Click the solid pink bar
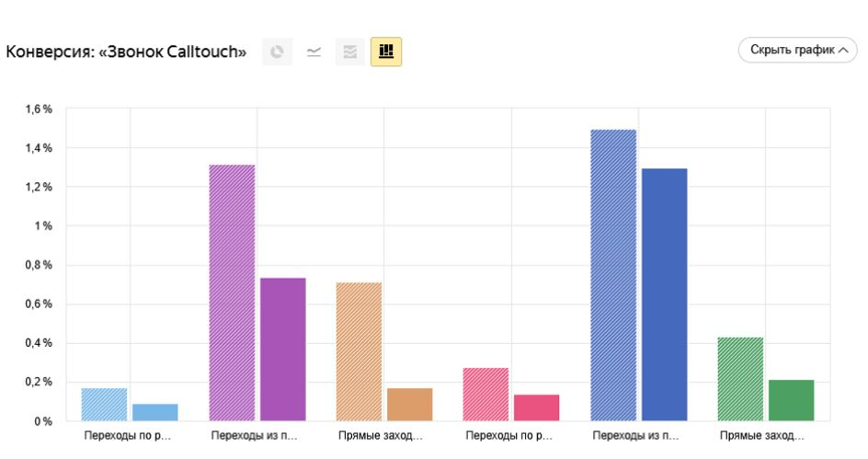Screen dimensions: 868x459 click(x=537, y=407)
